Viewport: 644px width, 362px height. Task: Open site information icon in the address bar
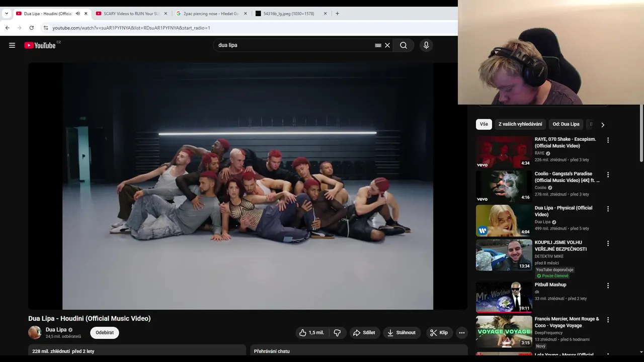[46, 28]
